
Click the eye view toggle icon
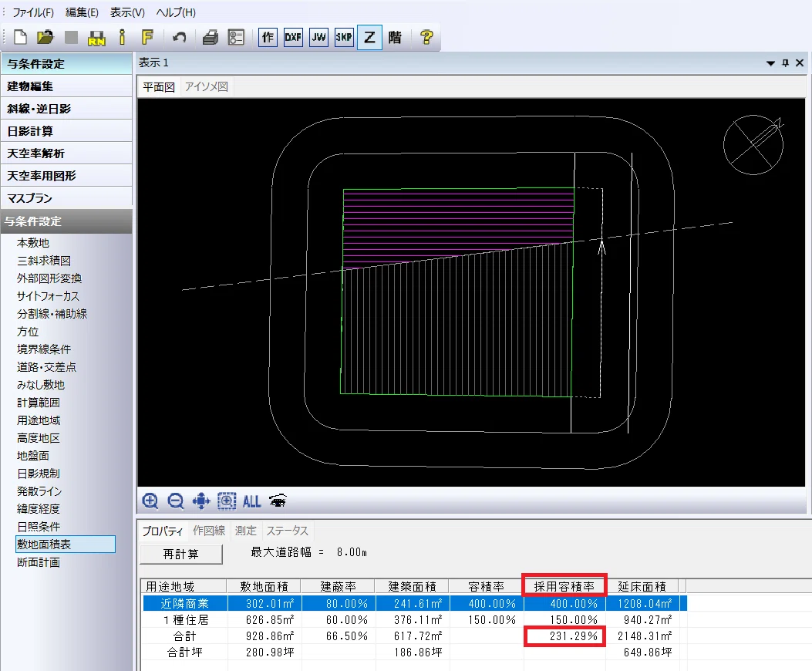click(x=278, y=501)
